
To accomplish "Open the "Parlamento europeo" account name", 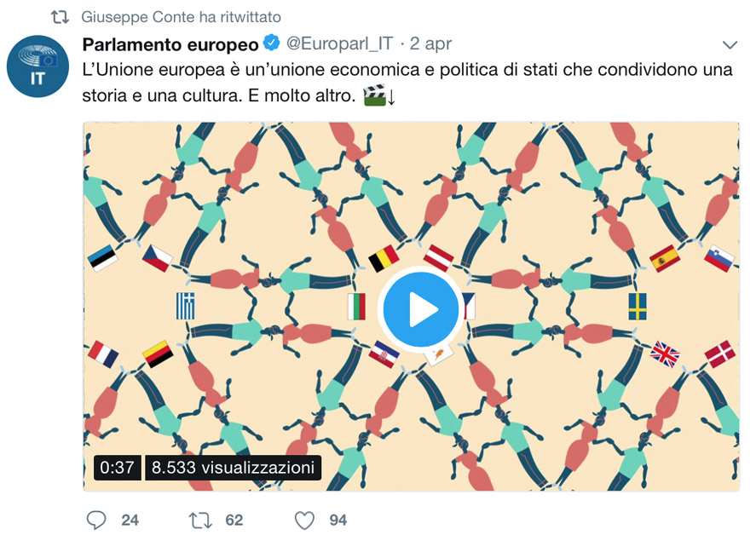I will (170, 43).
